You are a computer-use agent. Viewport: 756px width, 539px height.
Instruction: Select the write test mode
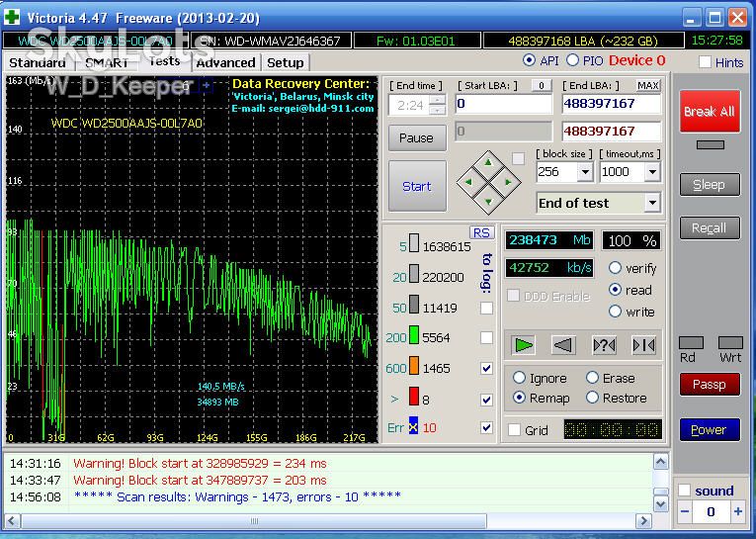tap(616, 312)
